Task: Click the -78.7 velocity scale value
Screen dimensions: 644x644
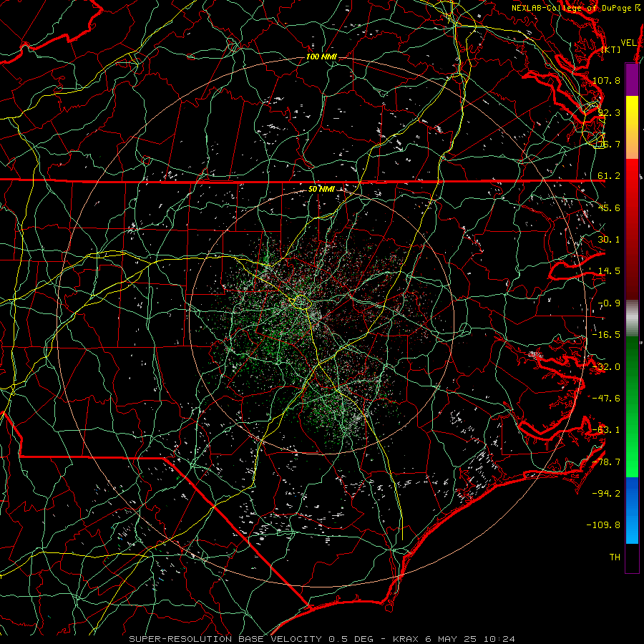Action: click(x=606, y=462)
